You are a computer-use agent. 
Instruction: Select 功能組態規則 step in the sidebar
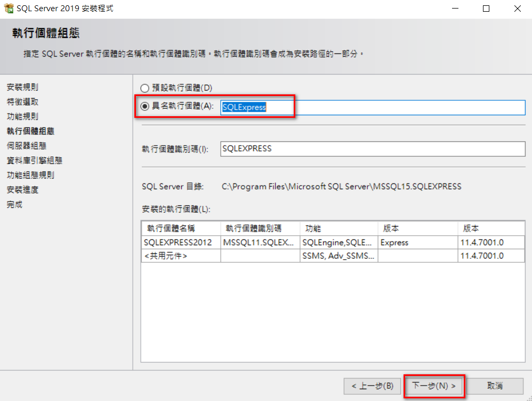pos(30,175)
